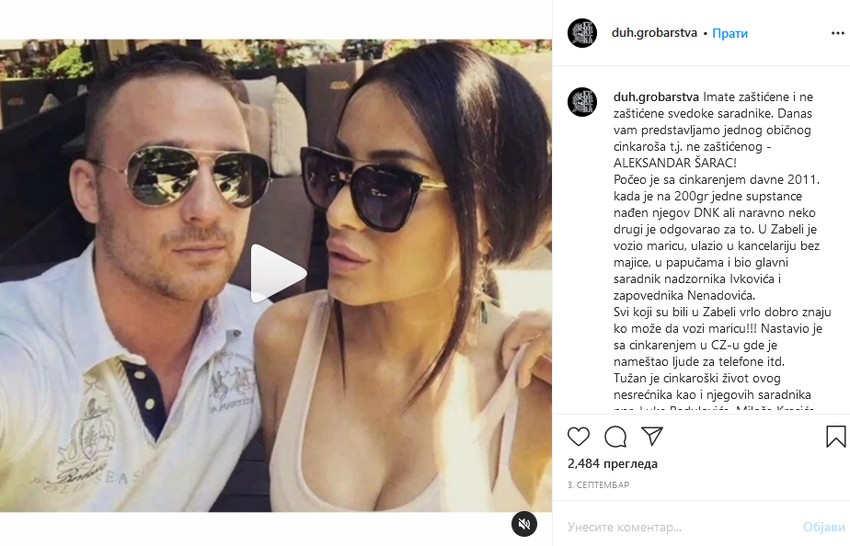Open duh.grobarstva profile avatar in header

point(582,33)
